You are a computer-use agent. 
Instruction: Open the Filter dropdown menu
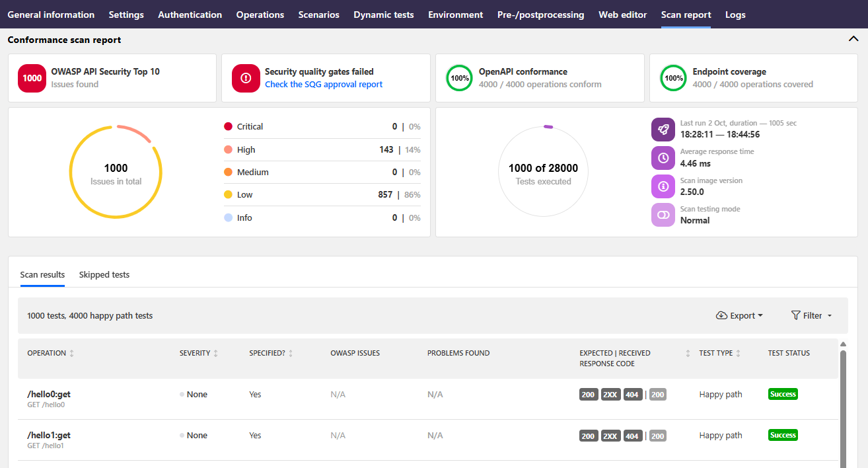811,316
